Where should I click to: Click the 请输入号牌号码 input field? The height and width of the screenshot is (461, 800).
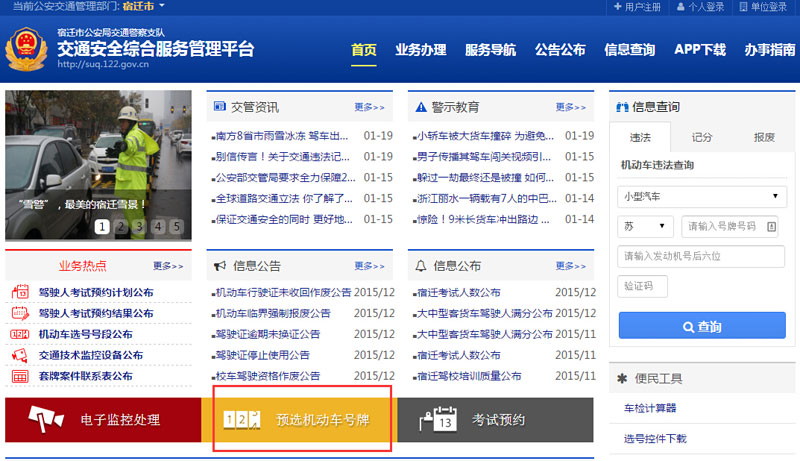730,226
